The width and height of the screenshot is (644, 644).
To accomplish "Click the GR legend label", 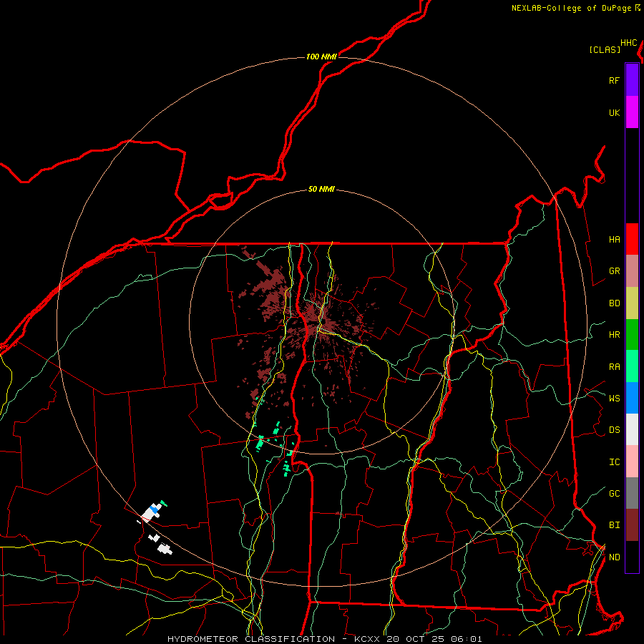I will tap(614, 271).
